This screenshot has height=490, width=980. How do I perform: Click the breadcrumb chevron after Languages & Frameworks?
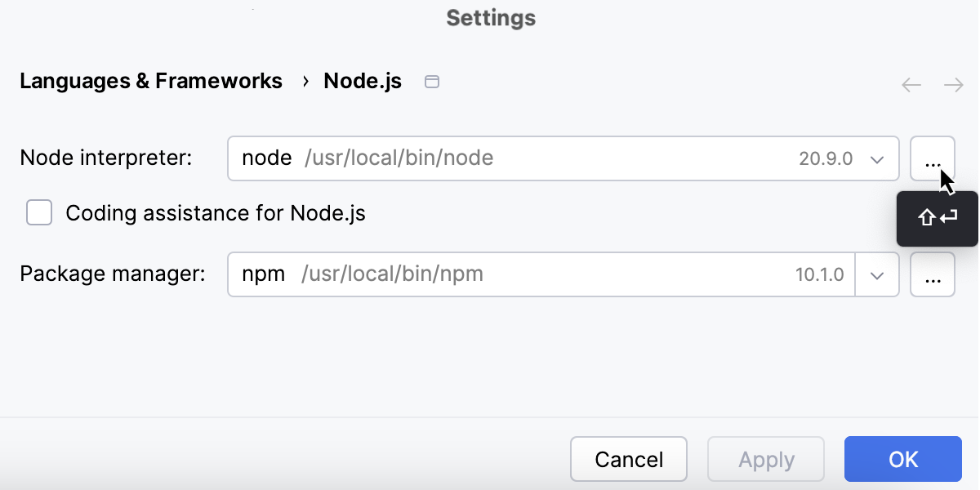[305, 82]
